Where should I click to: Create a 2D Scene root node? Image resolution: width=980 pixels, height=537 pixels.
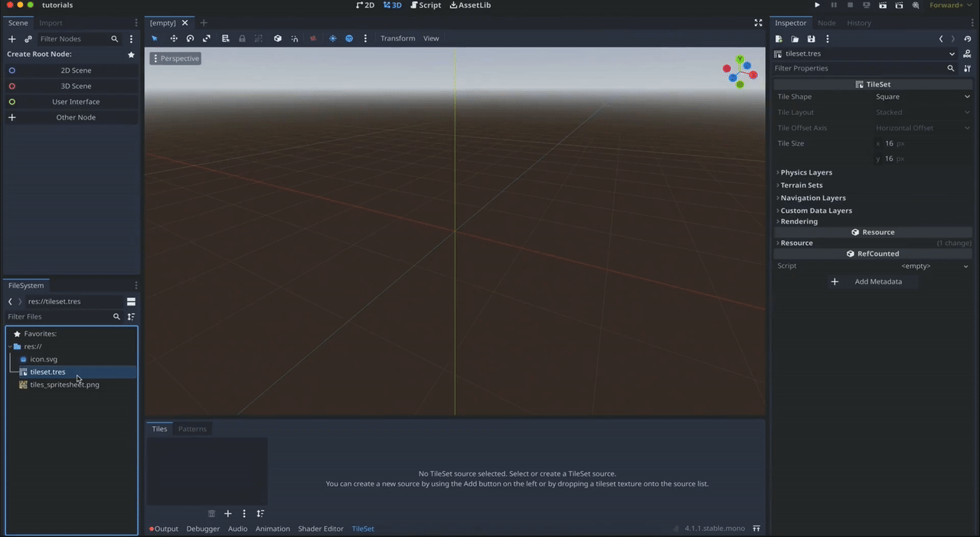point(72,70)
